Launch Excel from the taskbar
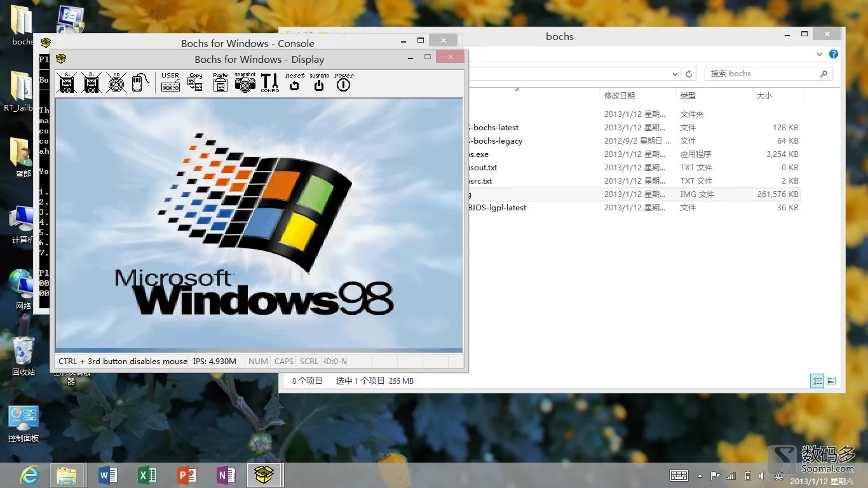This screenshot has width=868, height=488. point(147,475)
